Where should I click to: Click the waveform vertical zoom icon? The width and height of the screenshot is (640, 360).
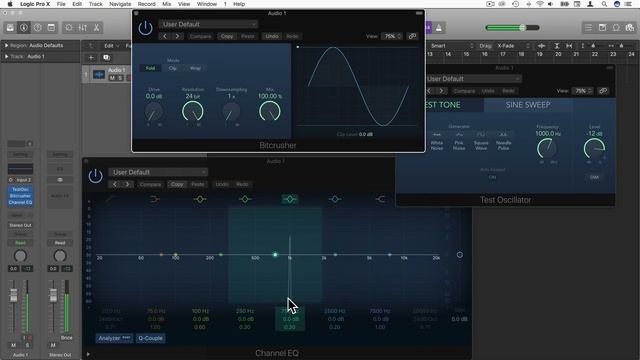point(541,46)
